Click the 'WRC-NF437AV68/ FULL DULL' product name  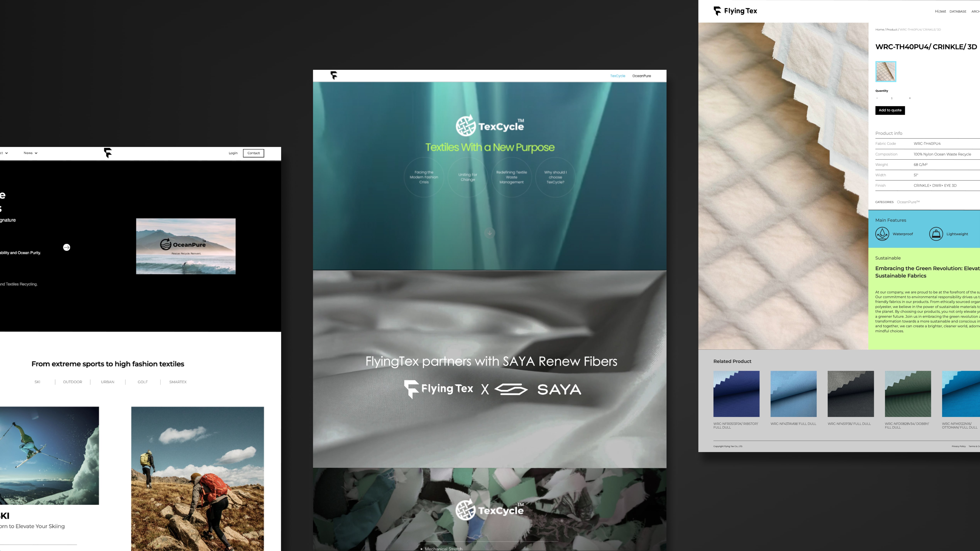793,424
